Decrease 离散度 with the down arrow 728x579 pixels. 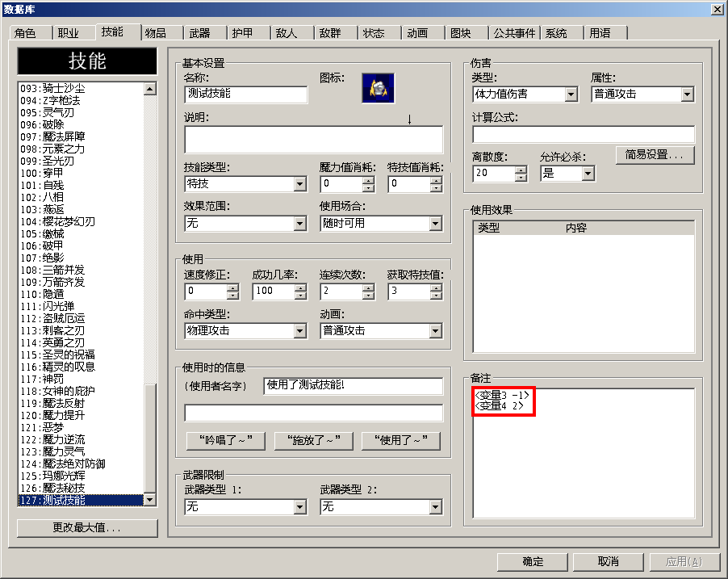[521, 178]
